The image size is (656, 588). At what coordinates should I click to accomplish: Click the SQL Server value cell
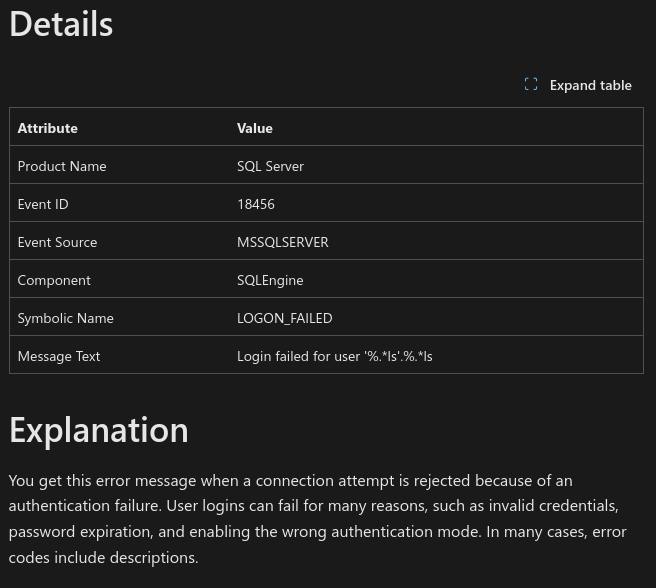(x=270, y=166)
